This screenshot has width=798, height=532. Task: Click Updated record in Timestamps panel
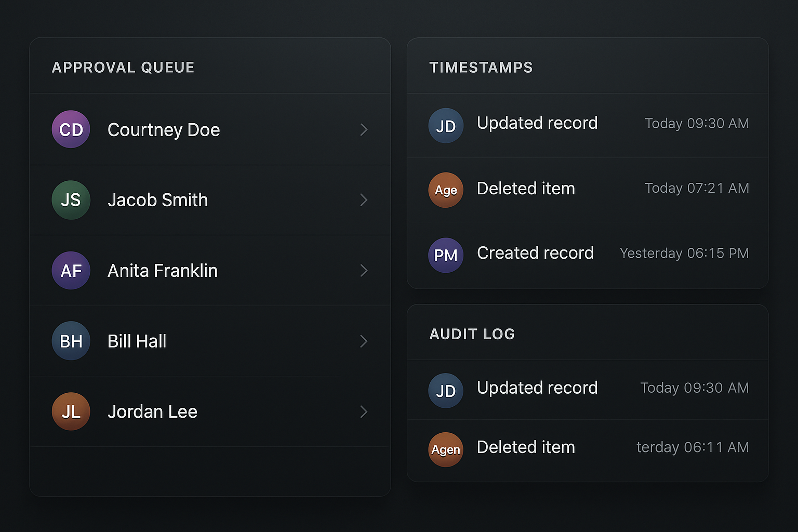click(x=537, y=123)
